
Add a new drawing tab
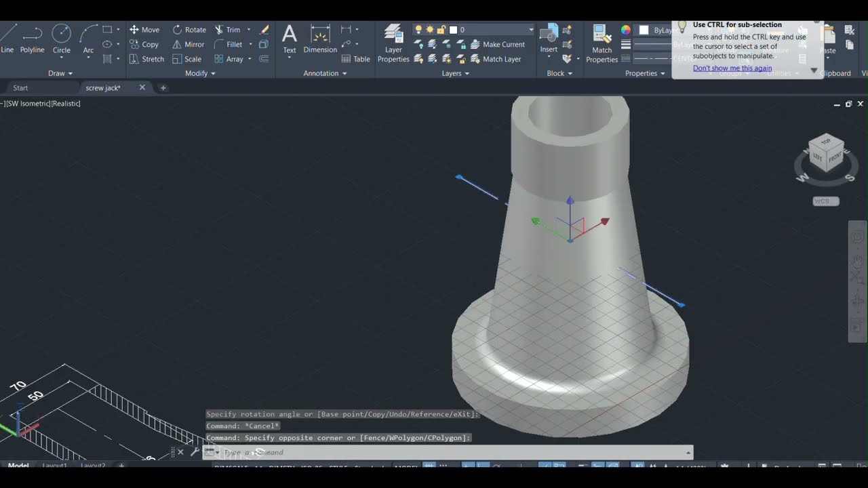coord(163,88)
